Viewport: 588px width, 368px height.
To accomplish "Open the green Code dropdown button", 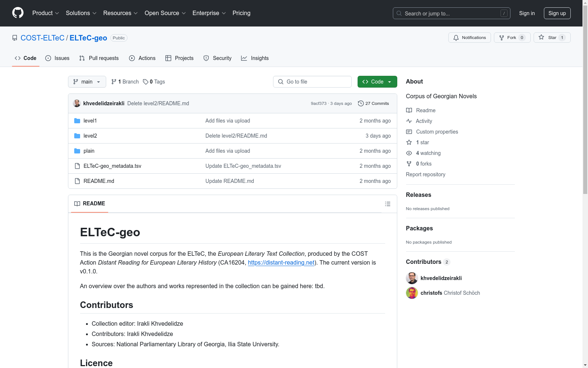I will pyautogui.click(x=377, y=82).
